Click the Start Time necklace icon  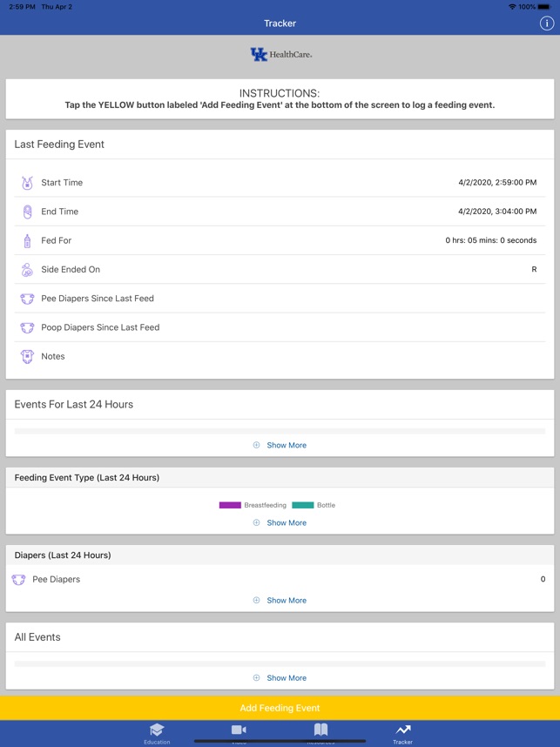27,183
